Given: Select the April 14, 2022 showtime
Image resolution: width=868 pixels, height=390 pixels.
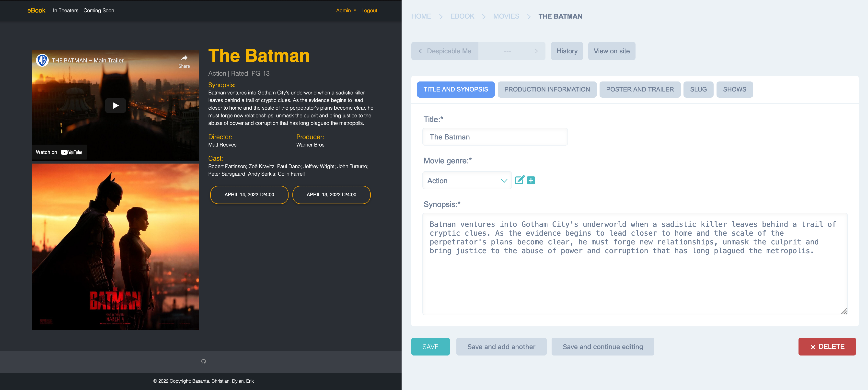Looking at the screenshot, I should pyautogui.click(x=249, y=195).
